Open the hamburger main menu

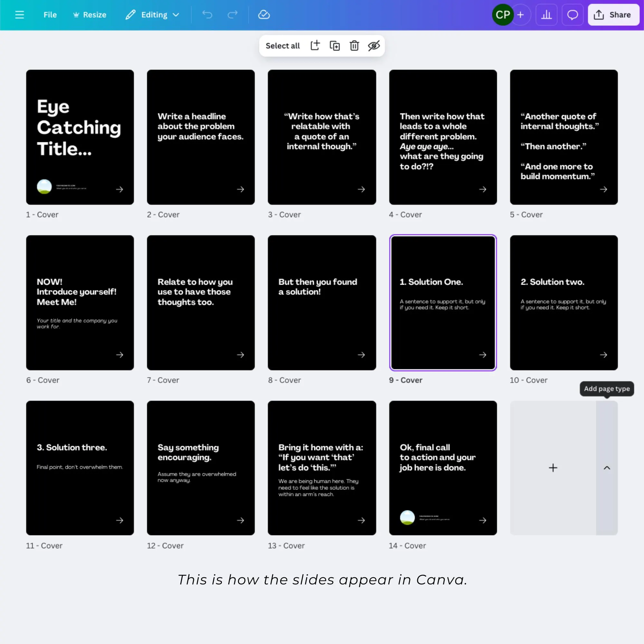(20, 15)
